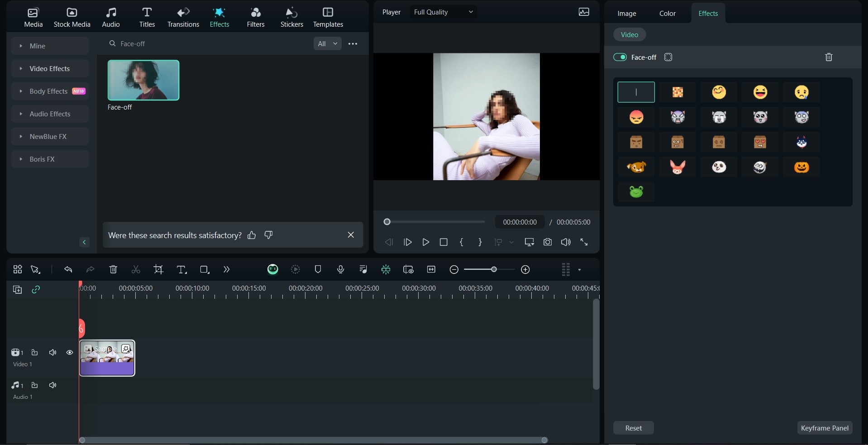This screenshot has height=445, width=868.
Task: Switch to the Color tab
Action: point(668,13)
